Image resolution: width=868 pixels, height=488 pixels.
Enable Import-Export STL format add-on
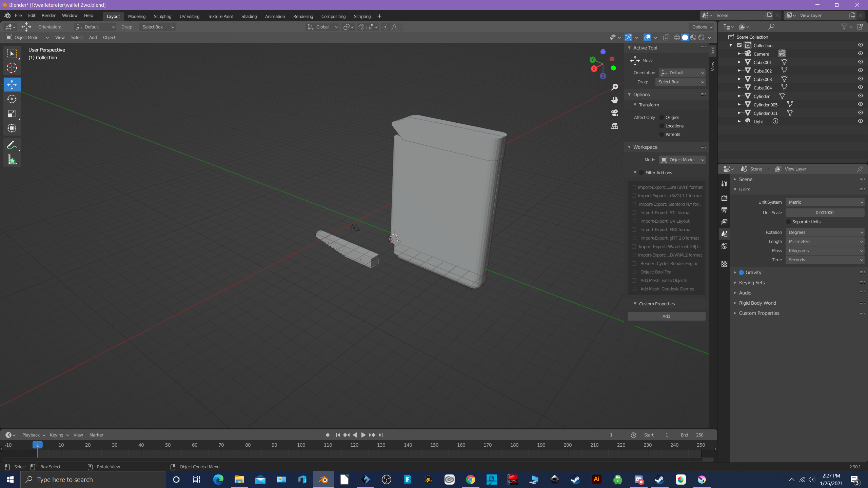point(634,212)
